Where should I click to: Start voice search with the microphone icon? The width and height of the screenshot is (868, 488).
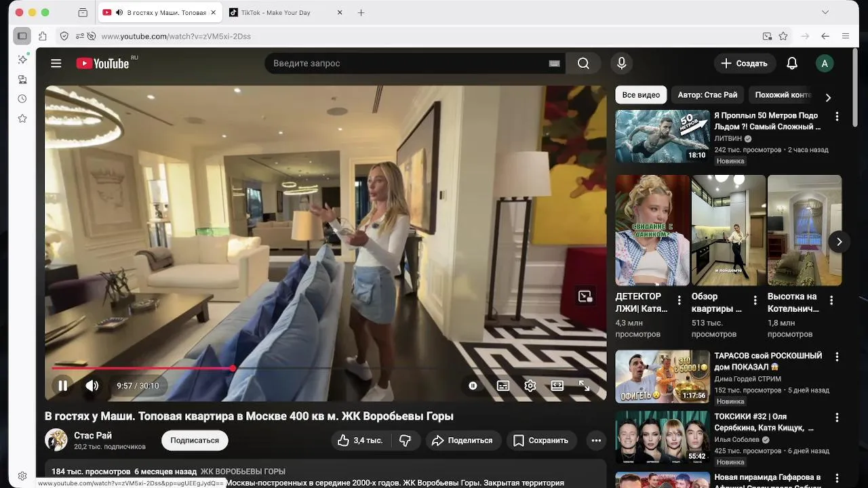[621, 63]
